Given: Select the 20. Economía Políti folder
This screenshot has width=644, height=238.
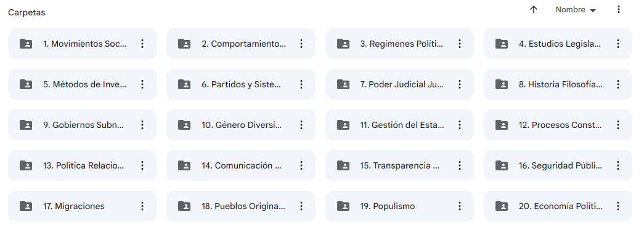Looking at the screenshot, I should tap(558, 206).
